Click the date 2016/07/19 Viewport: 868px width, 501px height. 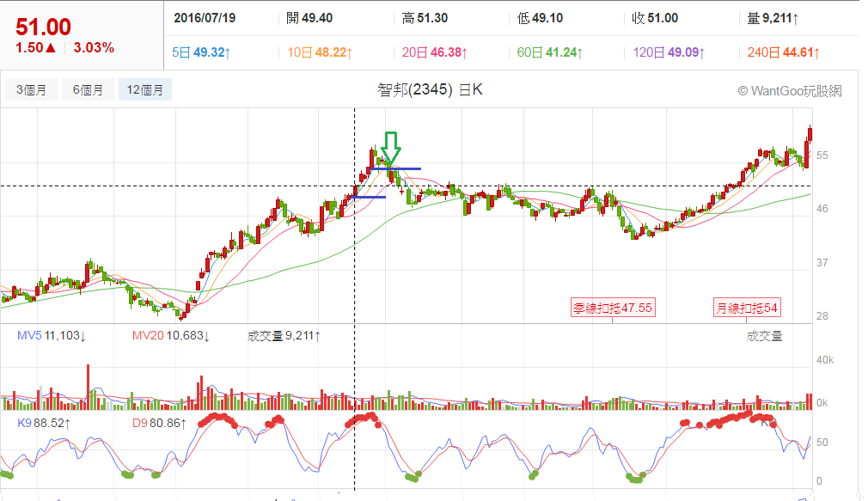pos(205,18)
